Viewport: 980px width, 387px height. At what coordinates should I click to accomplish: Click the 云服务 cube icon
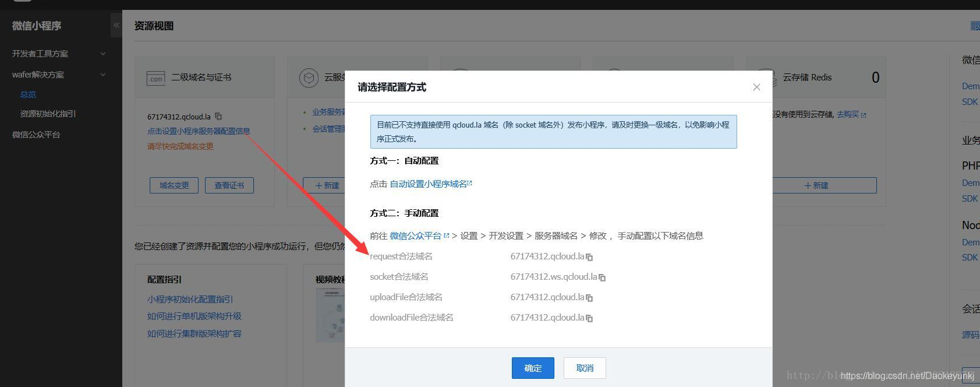[309, 78]
